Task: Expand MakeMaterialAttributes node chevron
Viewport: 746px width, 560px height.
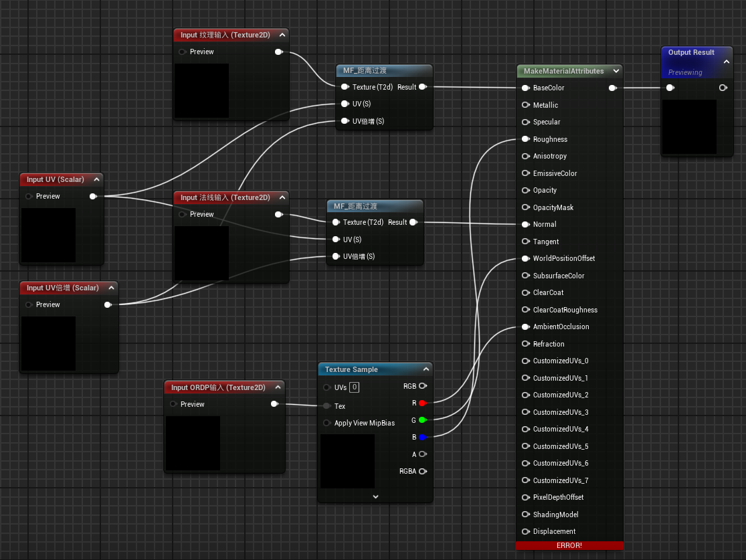Action: point(616,71)
